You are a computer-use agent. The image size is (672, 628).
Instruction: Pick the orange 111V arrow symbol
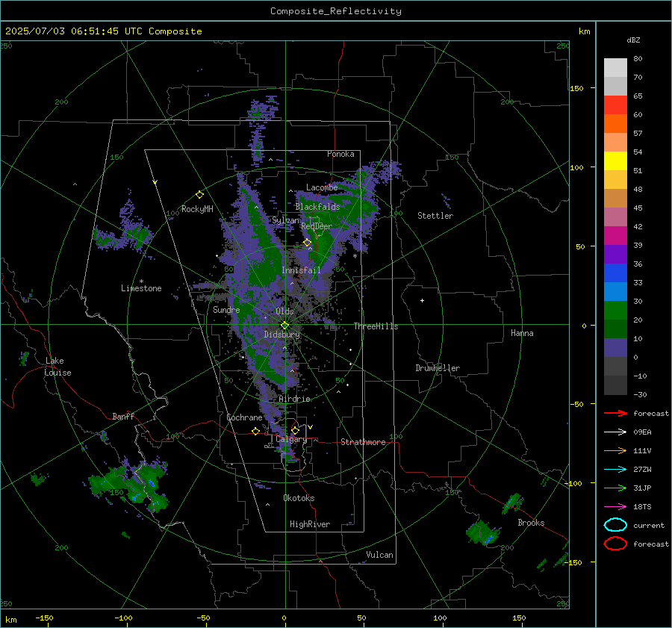pyautogui.click(x=615, y=450)
